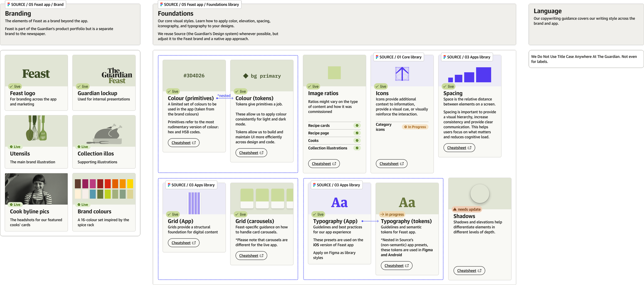Click the In Progress badge for Category icons
This screenshot has width=644, height=285.
415,127
